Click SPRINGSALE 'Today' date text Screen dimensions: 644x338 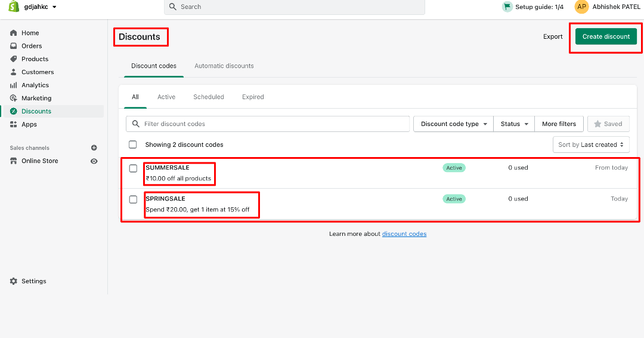click(619, 199)
